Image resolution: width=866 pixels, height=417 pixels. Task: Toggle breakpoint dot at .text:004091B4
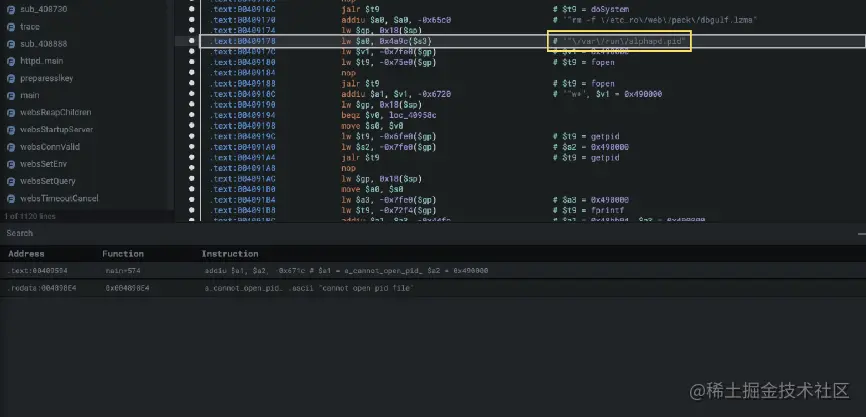pos(192,199)
